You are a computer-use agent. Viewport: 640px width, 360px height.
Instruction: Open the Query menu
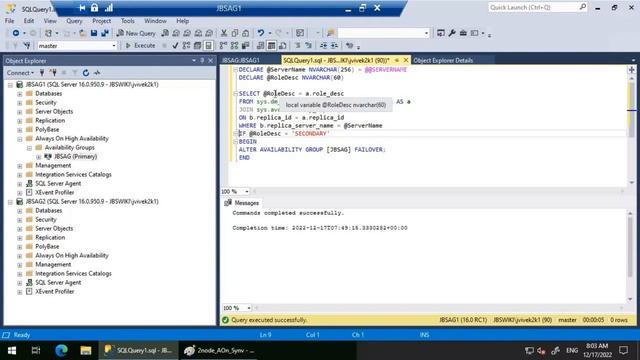(x=74, y=21)
